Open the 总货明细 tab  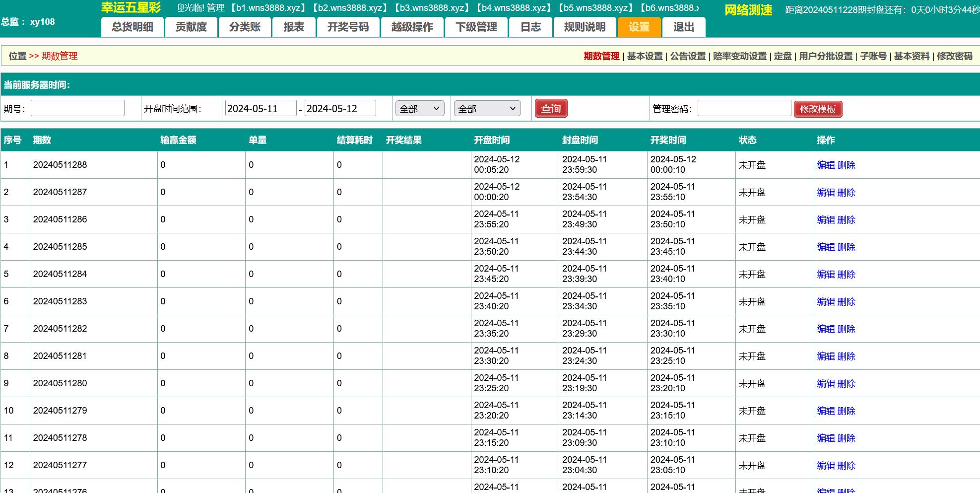tap(132, 27)
